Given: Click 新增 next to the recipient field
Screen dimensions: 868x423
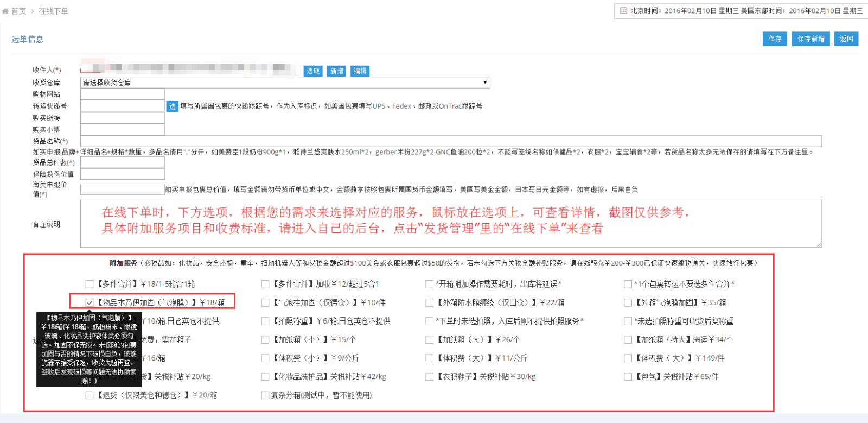Looking at the screenshot, I should tap(337, 71).
